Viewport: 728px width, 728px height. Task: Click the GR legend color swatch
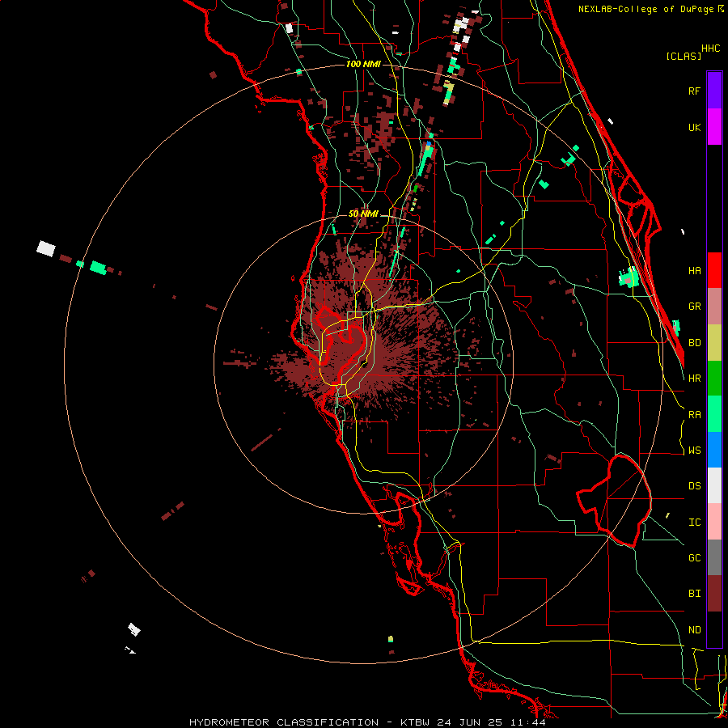click(x=714, y=307)
